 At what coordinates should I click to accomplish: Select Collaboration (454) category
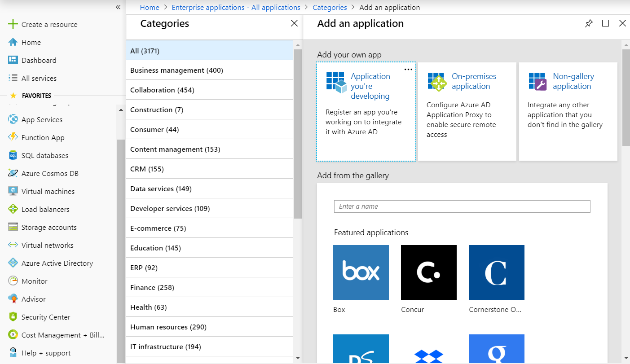[209, 90]
